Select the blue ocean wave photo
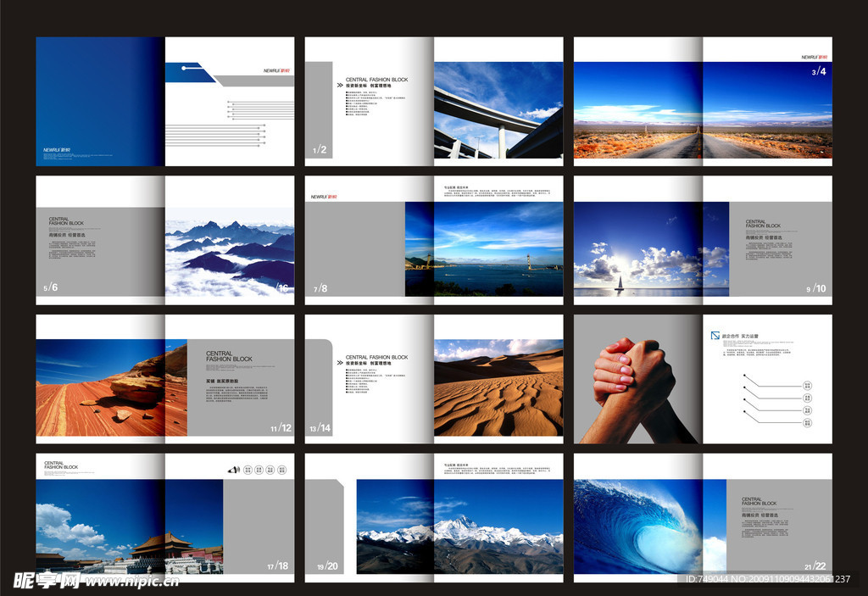Viewport: 868px width, 596px height. 650,526
